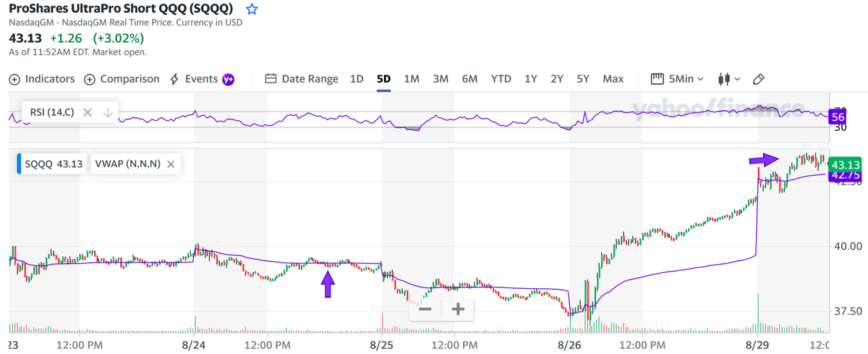Viewport: 868px width, 354px height.
Task: Select the 6M time range
Action: (x=469, y=79)
